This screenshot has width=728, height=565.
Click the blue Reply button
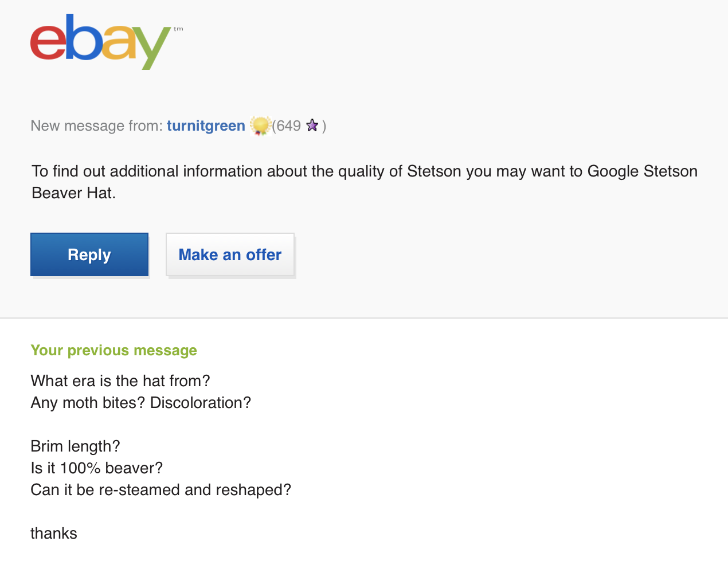pyautogui.click(x=89, y=254)
